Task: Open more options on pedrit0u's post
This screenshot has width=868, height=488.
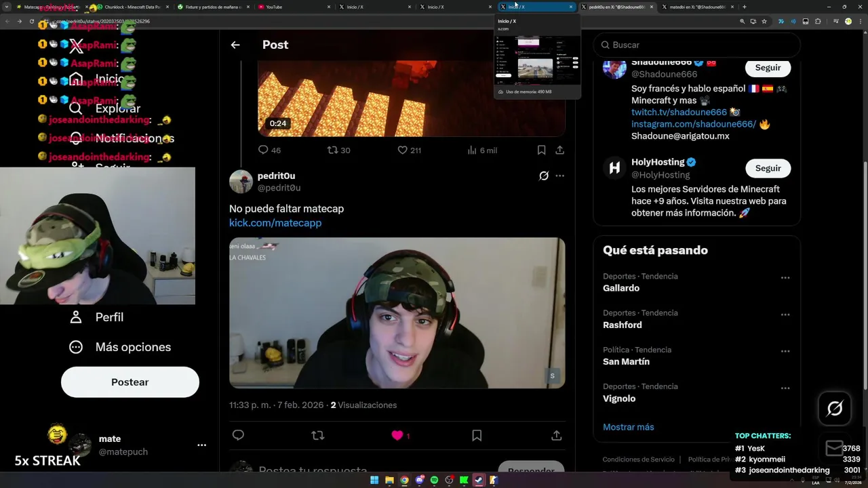Action: (559, 176)
